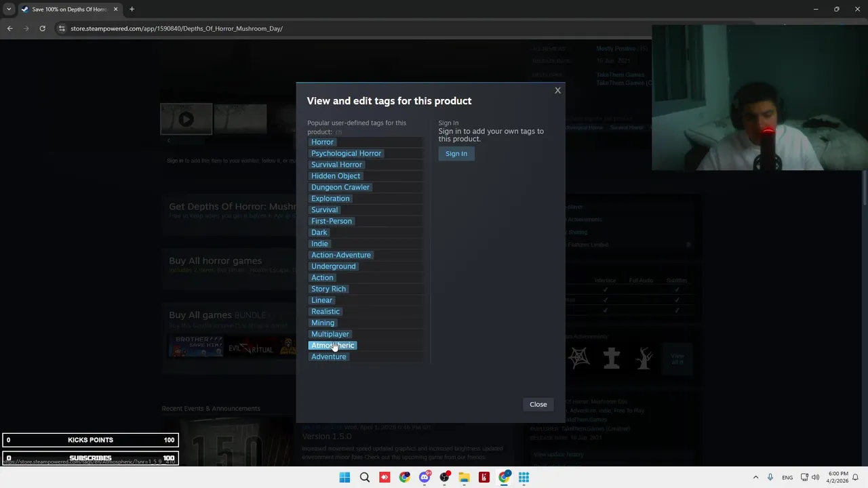The image size is (868, 488).
Task: Open the tab search dropdown arrow
Action: pyautogui.click(x=9, y=9)
